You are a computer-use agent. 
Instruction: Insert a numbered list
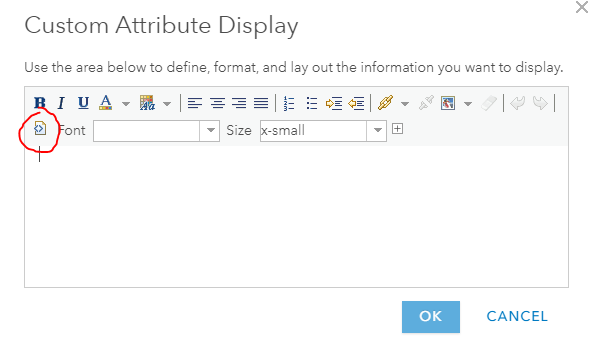[x=289, y=103]
